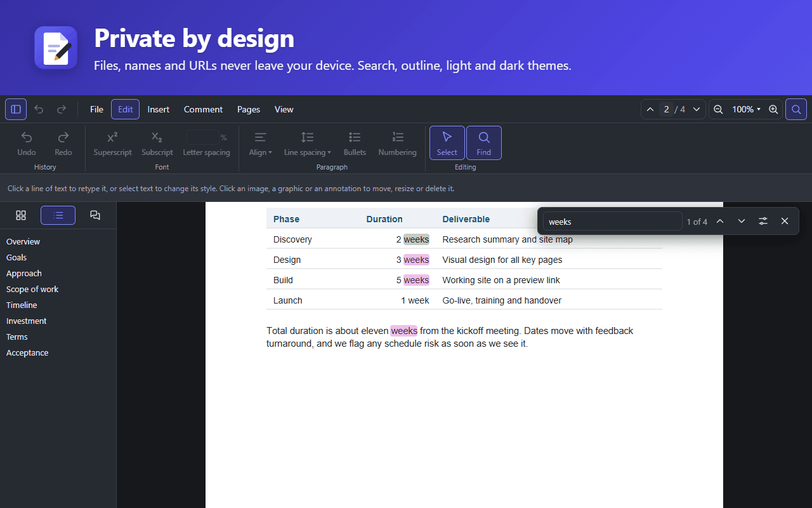Open the Line spacing dropdown

[307, 143]
